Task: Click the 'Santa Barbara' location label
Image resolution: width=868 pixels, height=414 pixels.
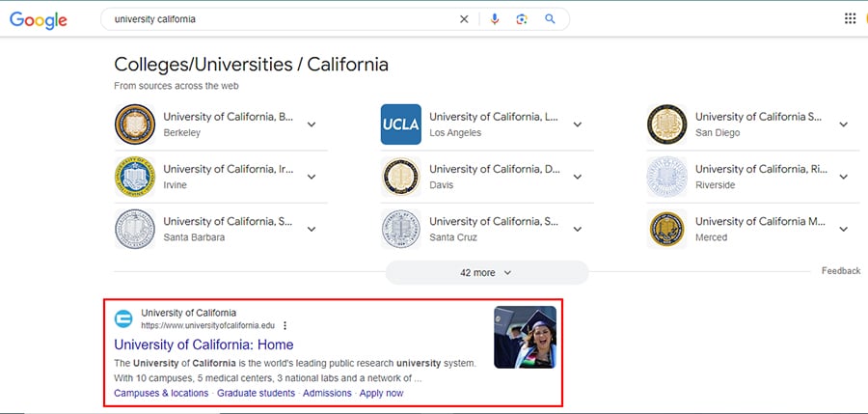Action: pos(194,237)
